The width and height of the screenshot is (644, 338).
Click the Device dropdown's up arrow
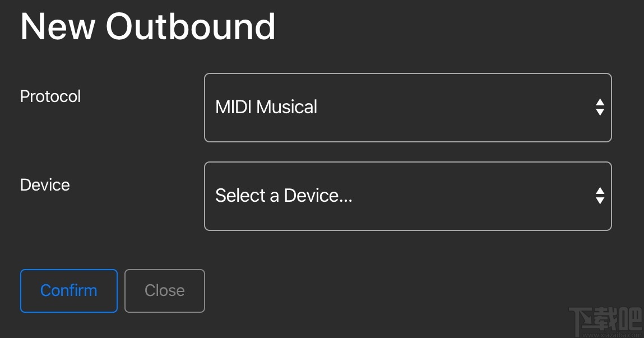[600, 191]
